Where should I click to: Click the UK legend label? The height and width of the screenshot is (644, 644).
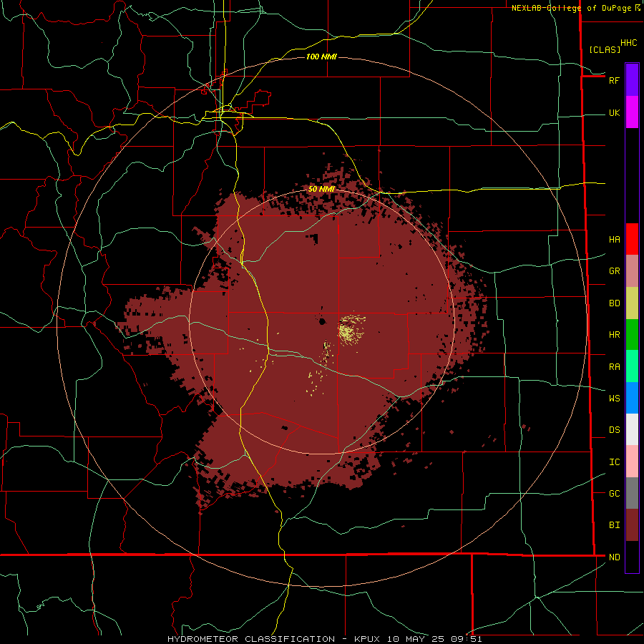(x=614, y=113)
